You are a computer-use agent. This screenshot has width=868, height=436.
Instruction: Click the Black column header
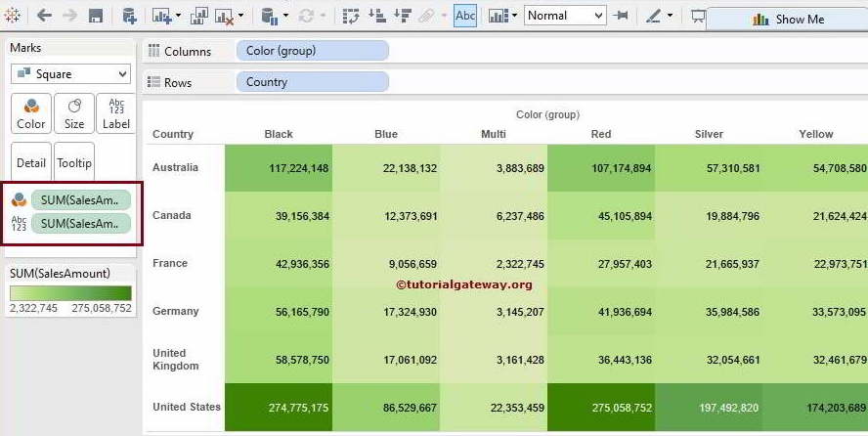pyautogui.click(x=279, y=134)
